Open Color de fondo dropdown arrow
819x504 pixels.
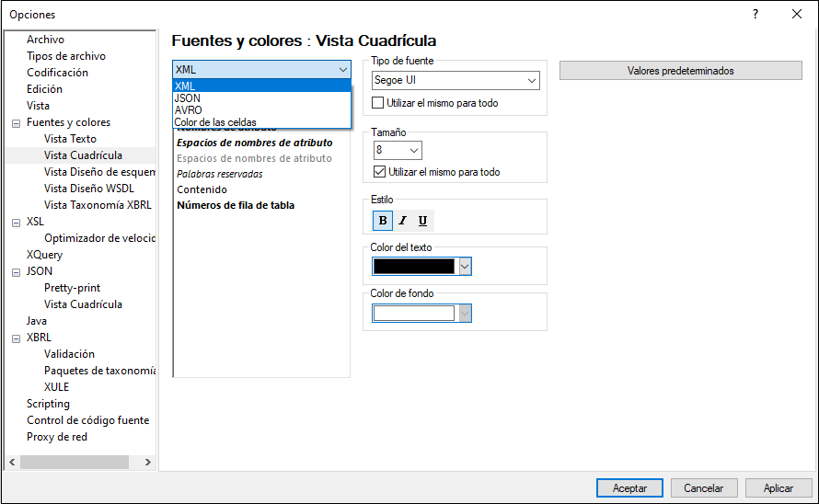(x=465, y=314)
